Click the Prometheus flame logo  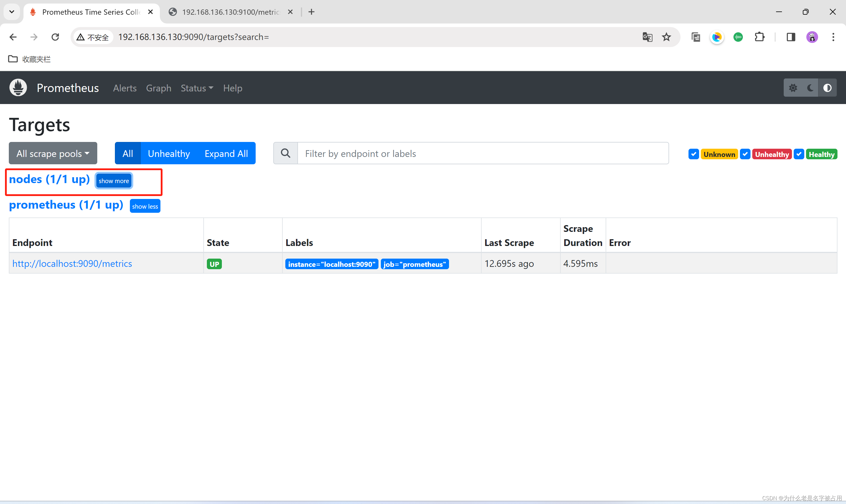coord(18,88)
